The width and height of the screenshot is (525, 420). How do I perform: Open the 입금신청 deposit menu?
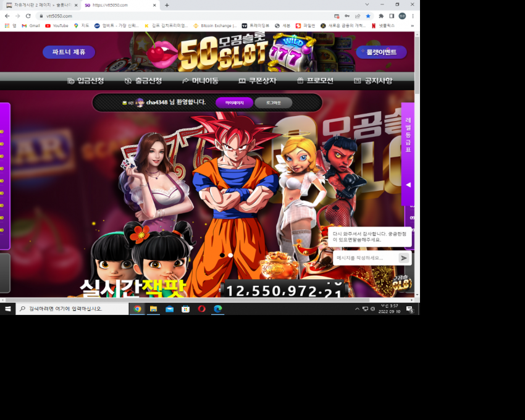click(x=86, y=81)
